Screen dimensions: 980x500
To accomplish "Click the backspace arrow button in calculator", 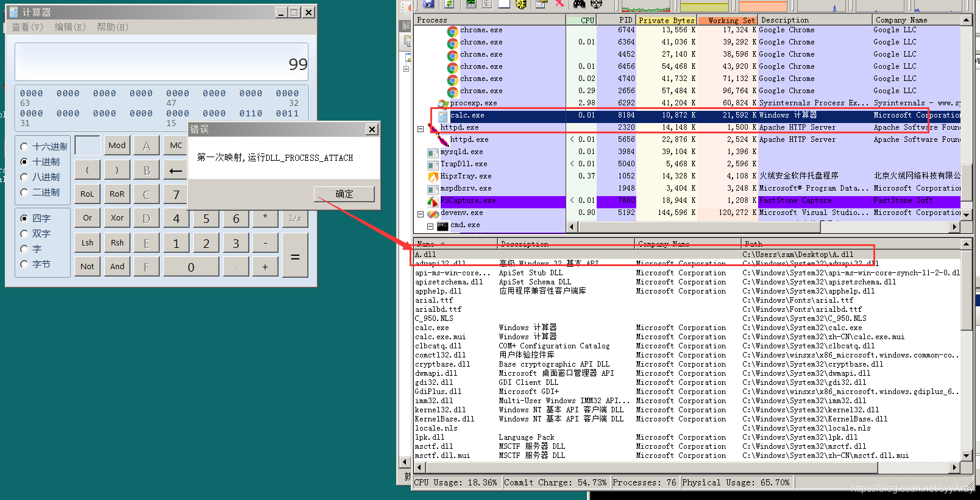I will point(176,170).
